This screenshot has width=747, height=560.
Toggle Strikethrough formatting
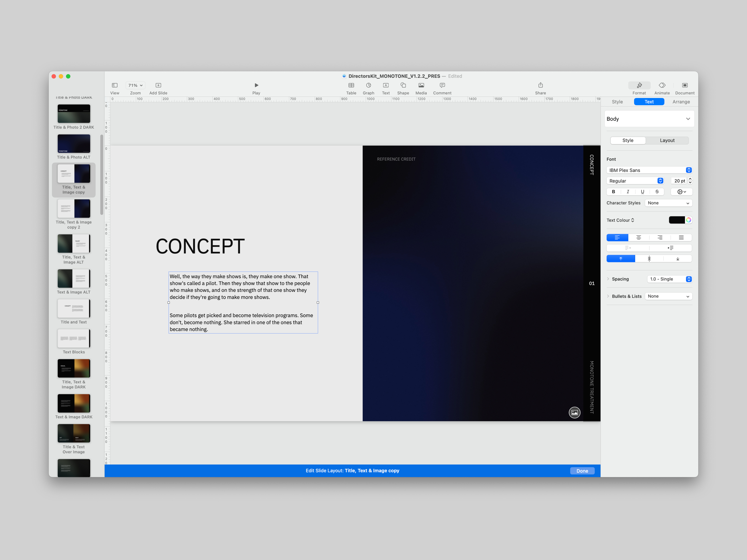[x=657, y=192]
